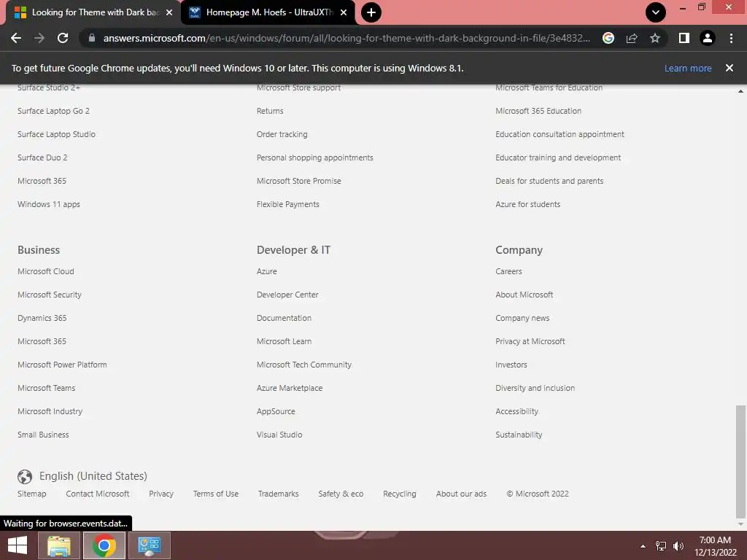Viewport: 747px width, 560px height.
Task: Open the Surface Duo 2 link
Action: pyautogui.click(x=42, y=157)
